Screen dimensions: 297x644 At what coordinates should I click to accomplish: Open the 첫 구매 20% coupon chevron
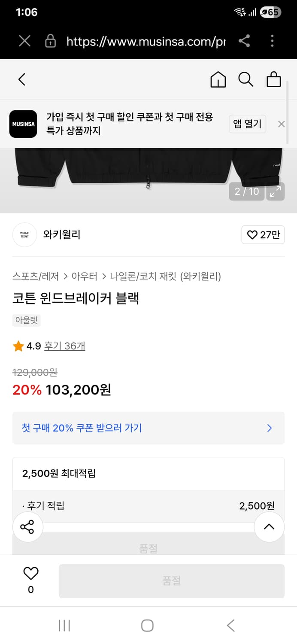(269, 428)
